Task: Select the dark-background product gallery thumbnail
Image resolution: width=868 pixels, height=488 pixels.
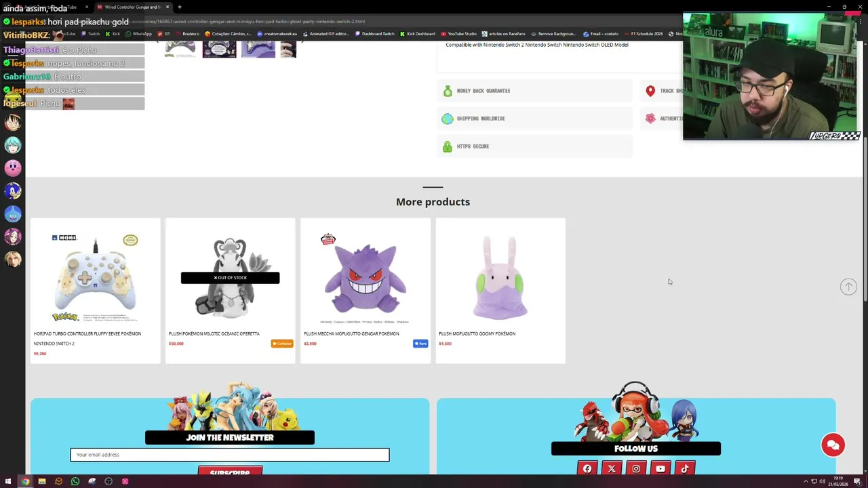Action: [x=220, y=49]
